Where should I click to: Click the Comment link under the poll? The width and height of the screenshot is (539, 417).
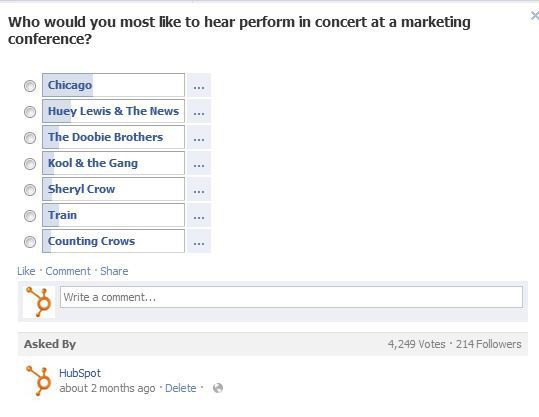(68, 271)
